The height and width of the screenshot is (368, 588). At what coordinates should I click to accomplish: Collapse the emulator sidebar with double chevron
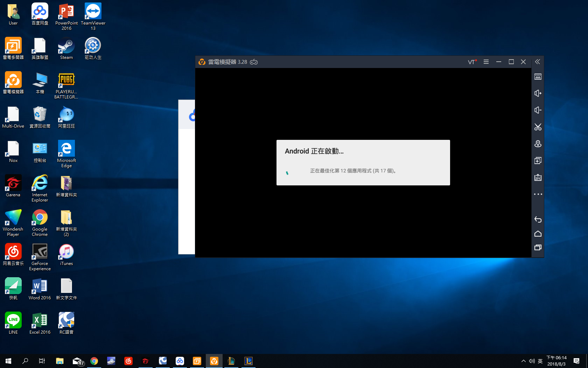coord(538,62)
